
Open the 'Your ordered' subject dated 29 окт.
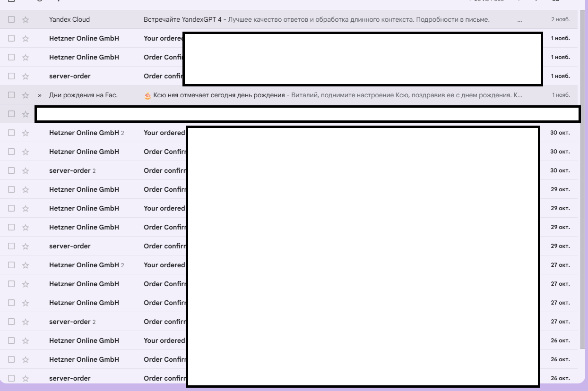tap(164, 208)
